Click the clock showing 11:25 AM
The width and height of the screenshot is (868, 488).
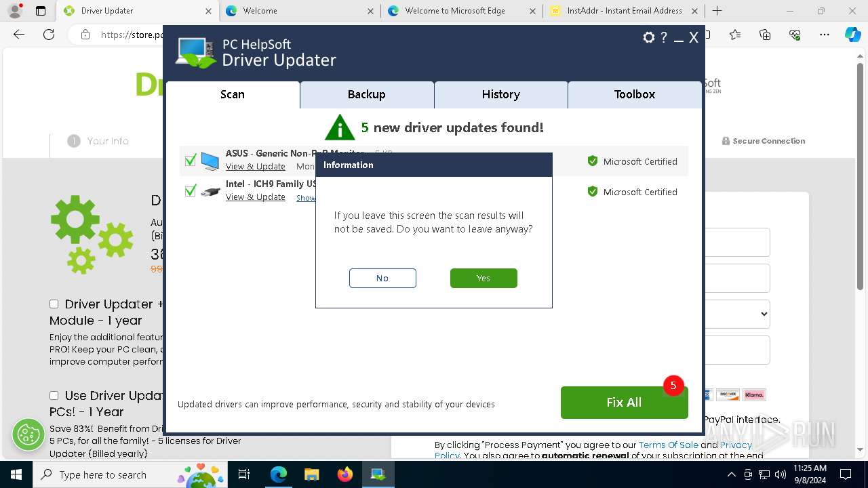[x=810, y=468]
